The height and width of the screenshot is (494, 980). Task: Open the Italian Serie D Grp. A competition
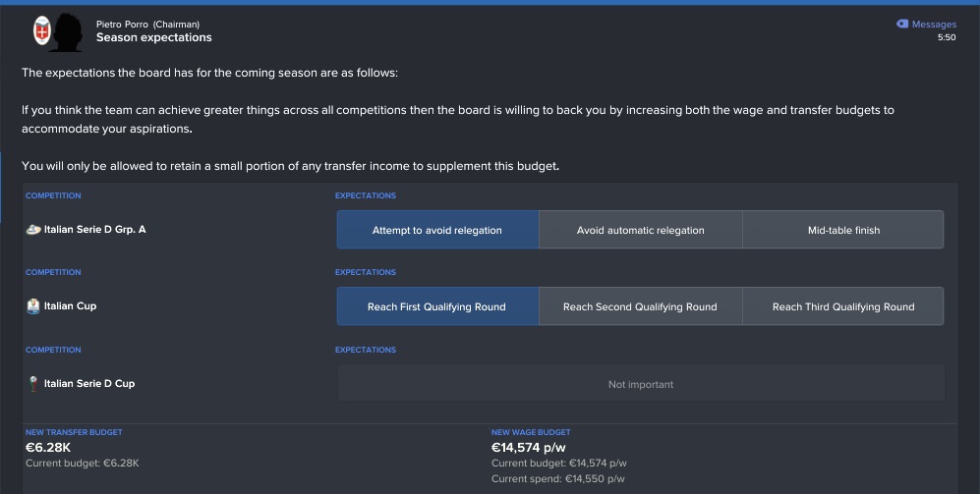click(x=95, y=229)
